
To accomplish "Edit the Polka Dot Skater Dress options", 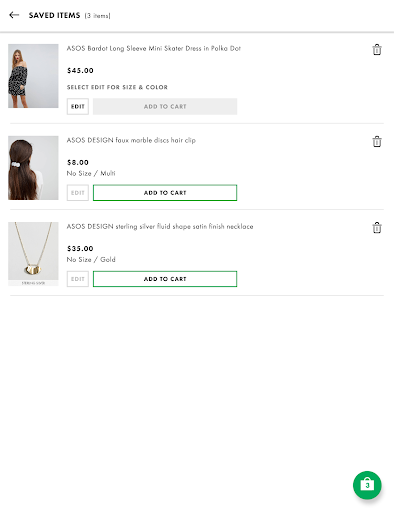I will (78, 106).
